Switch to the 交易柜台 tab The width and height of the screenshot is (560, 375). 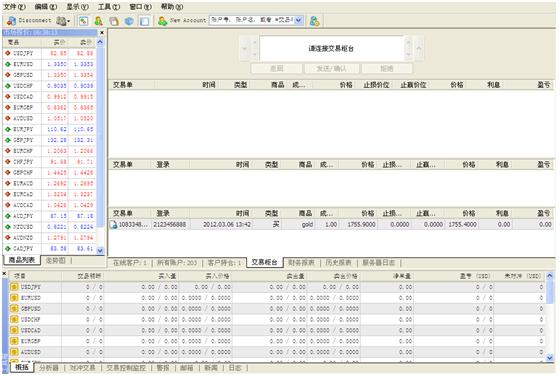tap(264, 262)
